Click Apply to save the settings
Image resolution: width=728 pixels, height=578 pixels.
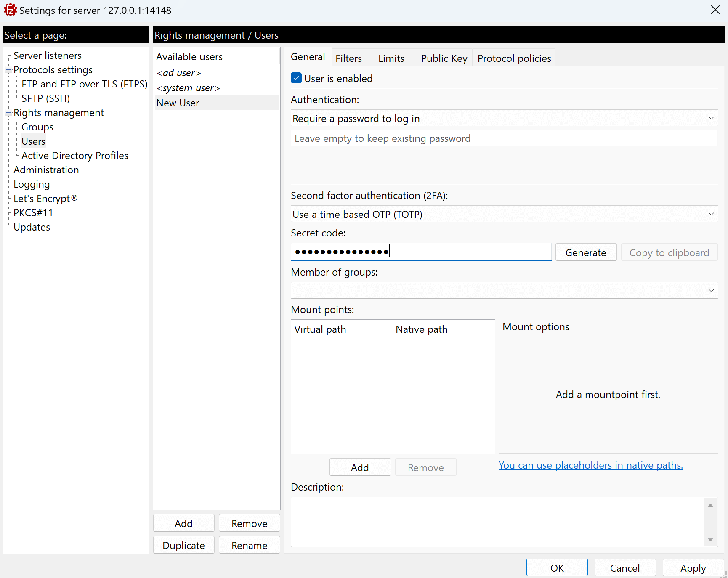pos(693,568)
